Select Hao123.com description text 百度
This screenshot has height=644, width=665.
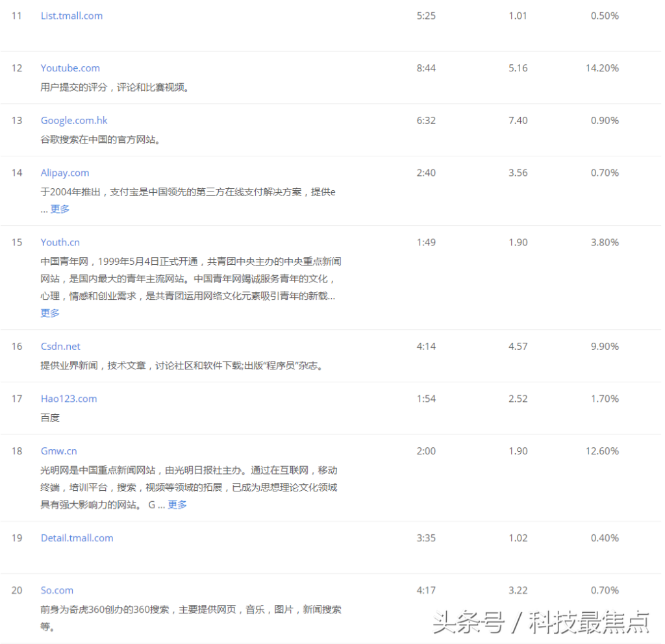[50, 417]
